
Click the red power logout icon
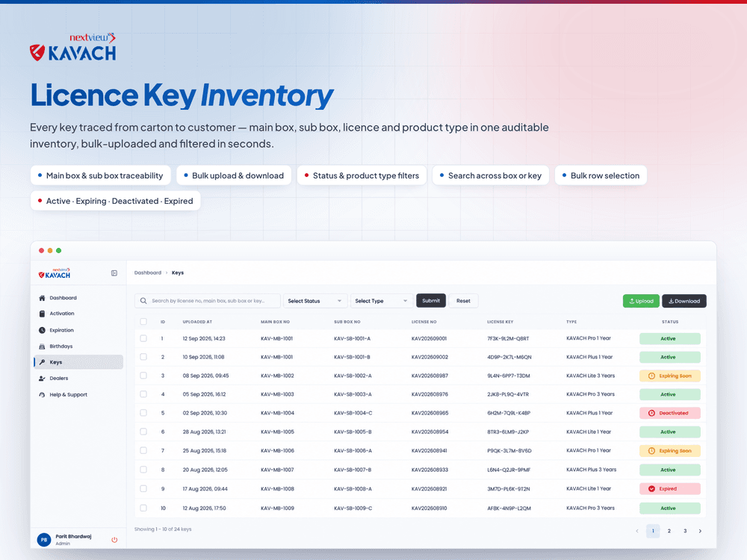114,540
